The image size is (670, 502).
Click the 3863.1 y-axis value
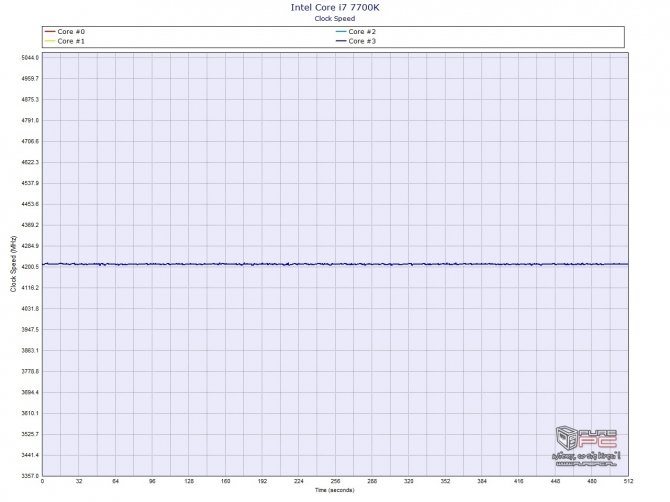(30, 350)
